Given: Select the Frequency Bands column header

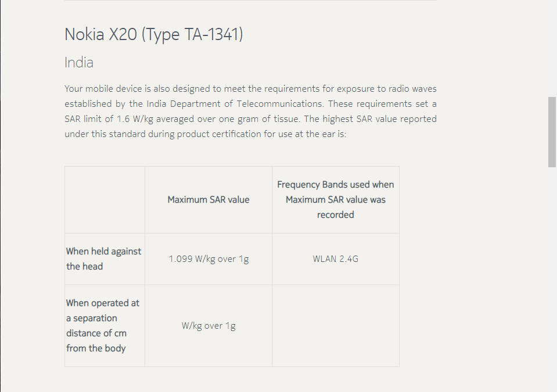Looking at the screenshot, I should point(335,200).
